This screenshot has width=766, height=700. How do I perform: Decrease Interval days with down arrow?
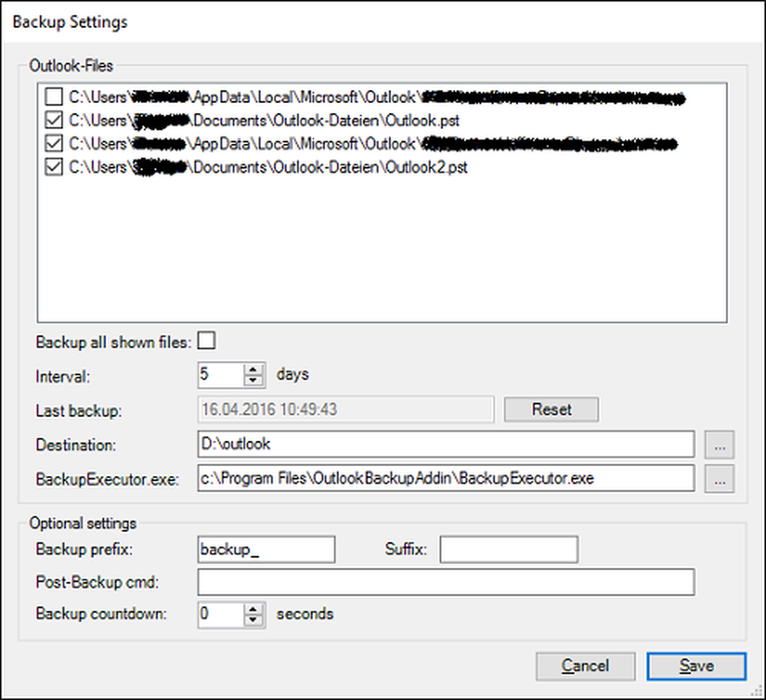point(253,381)
